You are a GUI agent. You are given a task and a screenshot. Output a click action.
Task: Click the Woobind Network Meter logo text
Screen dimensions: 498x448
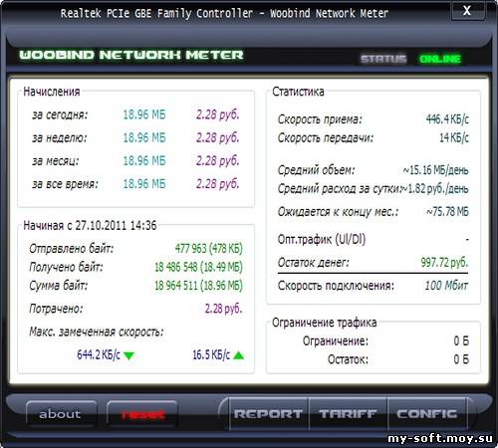tap(131, 55)
